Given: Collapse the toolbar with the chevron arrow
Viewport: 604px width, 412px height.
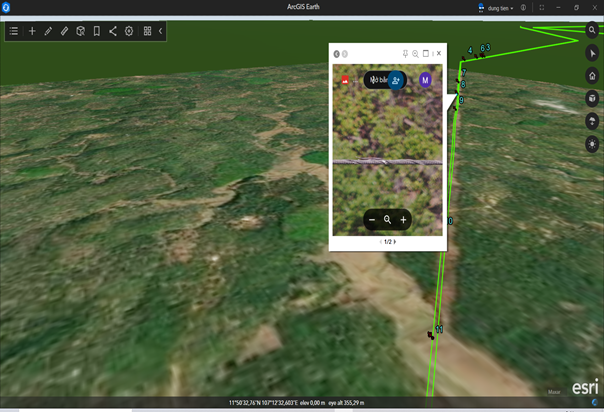Looking at the screenshot, I should [x=160, y=31].
